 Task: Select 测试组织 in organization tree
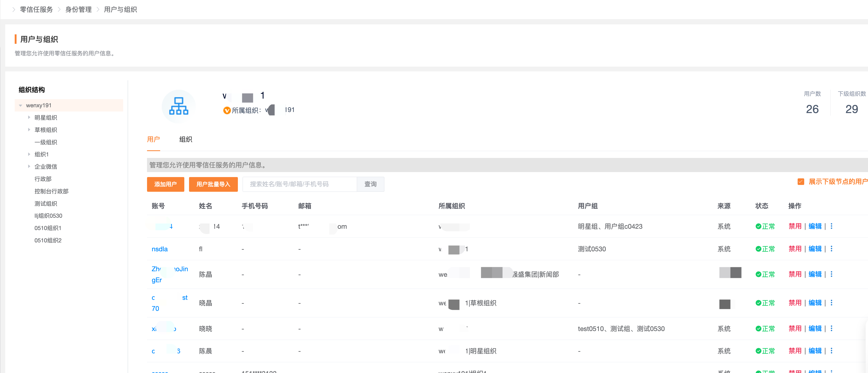coord(46,203)
